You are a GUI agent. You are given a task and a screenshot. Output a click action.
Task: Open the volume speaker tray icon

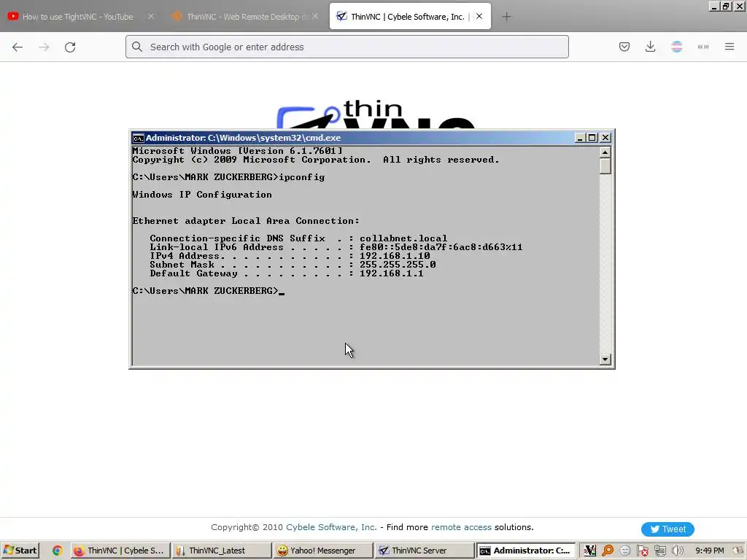click(677, 551)
